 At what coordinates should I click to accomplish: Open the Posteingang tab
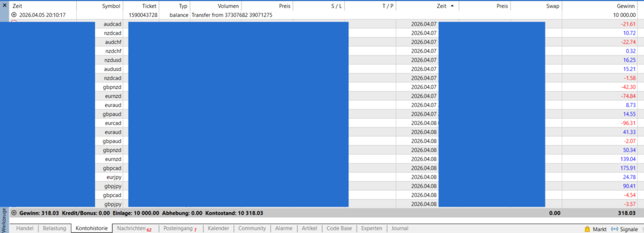(x=180, y=229)
